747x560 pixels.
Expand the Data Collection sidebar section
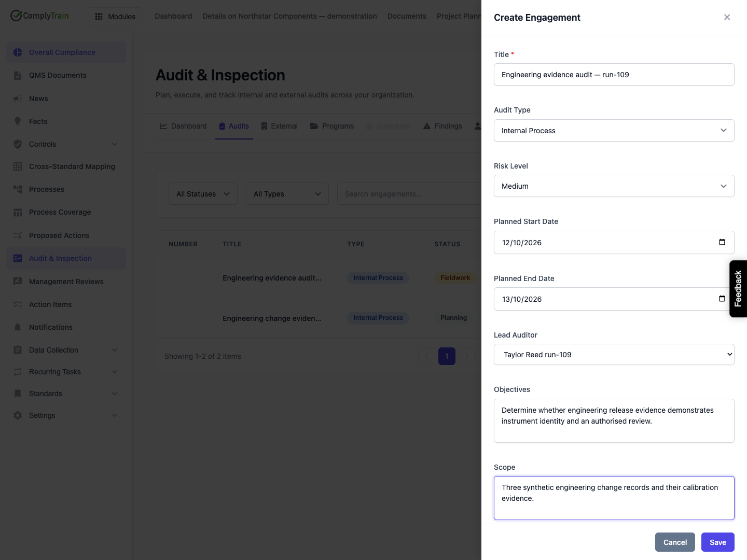(x=115, y=350)
